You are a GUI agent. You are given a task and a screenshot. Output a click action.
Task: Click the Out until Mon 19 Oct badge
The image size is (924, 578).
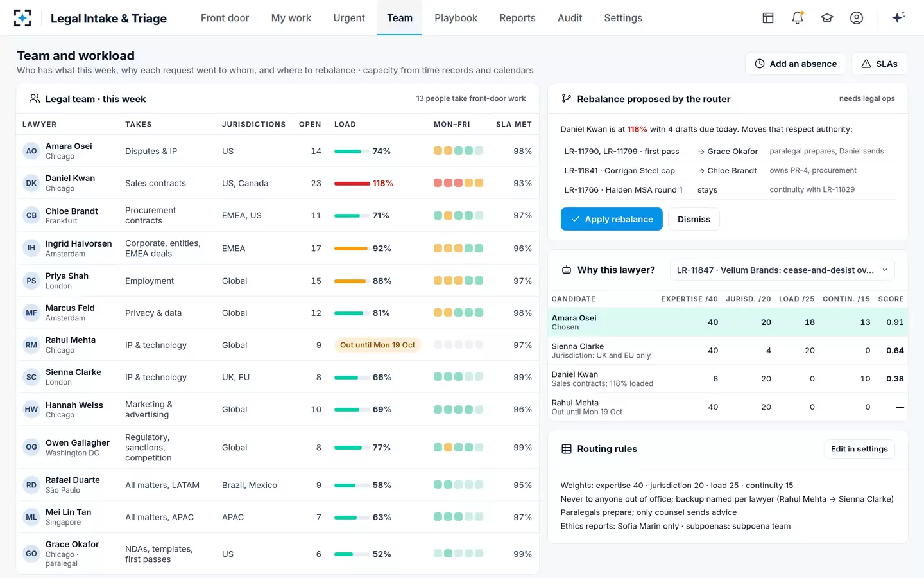pyautogui.click(x=377, y=345)
